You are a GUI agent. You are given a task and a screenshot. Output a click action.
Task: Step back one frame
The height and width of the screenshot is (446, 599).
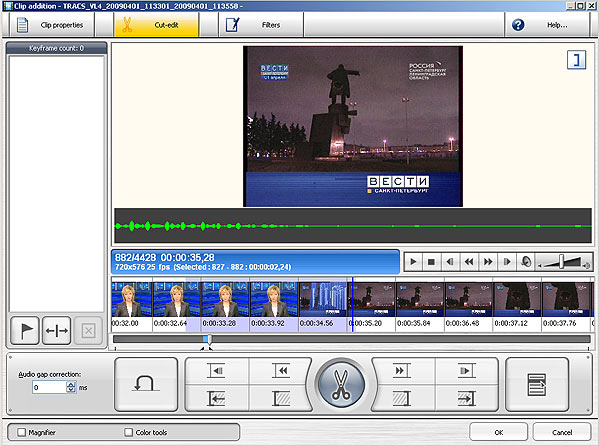click(x=450, y=262)
